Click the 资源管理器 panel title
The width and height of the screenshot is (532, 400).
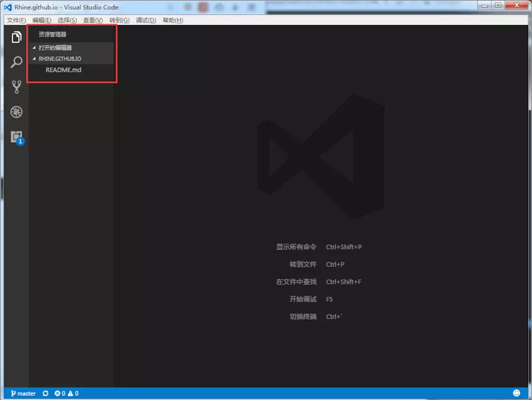coord(52,34)
